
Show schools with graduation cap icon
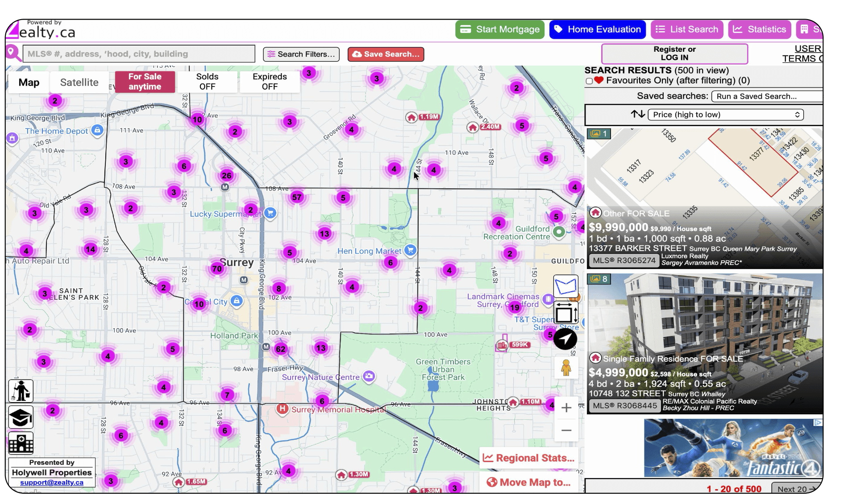(21, 417)
